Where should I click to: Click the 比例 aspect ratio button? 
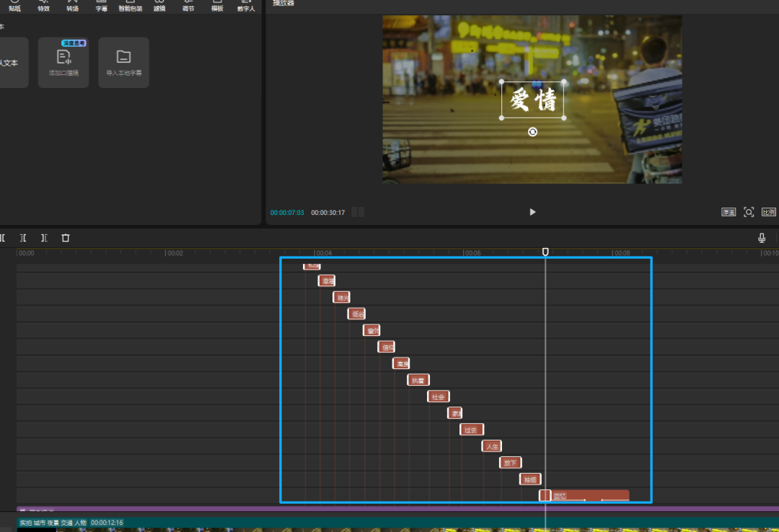point(769,212)
